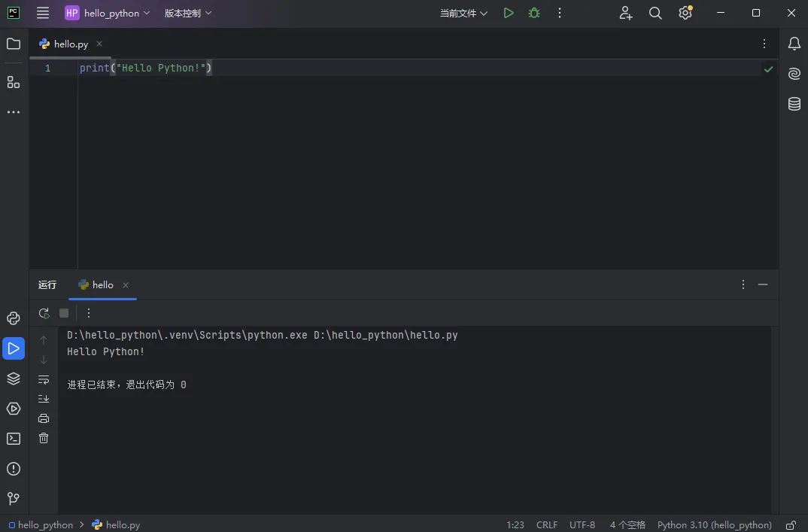Image resolution: width=808 pixels, height=532 pixels.
Task: Close the hello.py editor tab
Action: (x=99, y=44)
